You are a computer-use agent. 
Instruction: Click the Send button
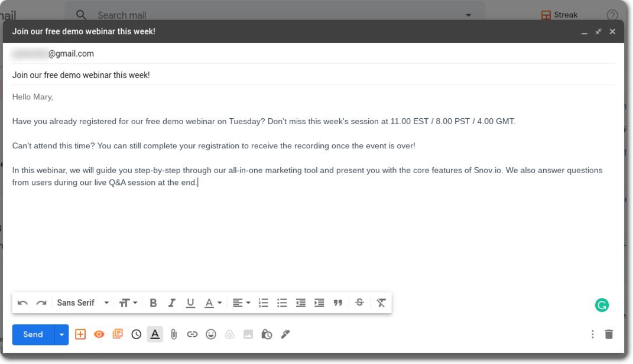33,334
